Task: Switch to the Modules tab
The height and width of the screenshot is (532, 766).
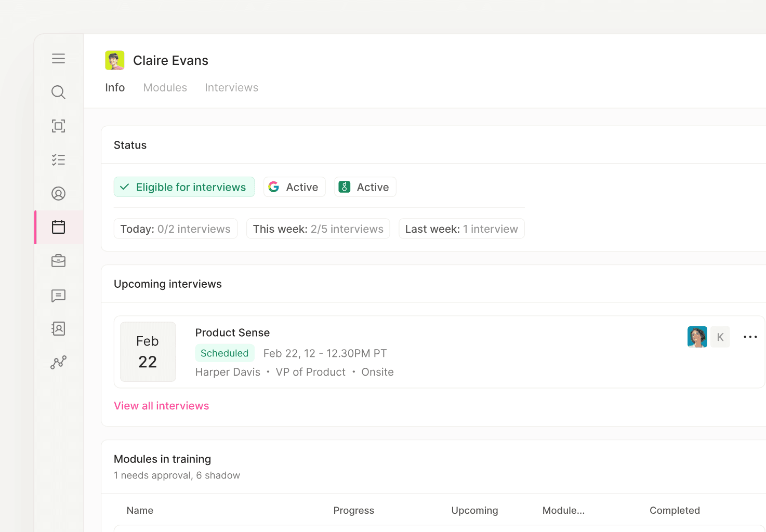Action: (x=165, y=87)
